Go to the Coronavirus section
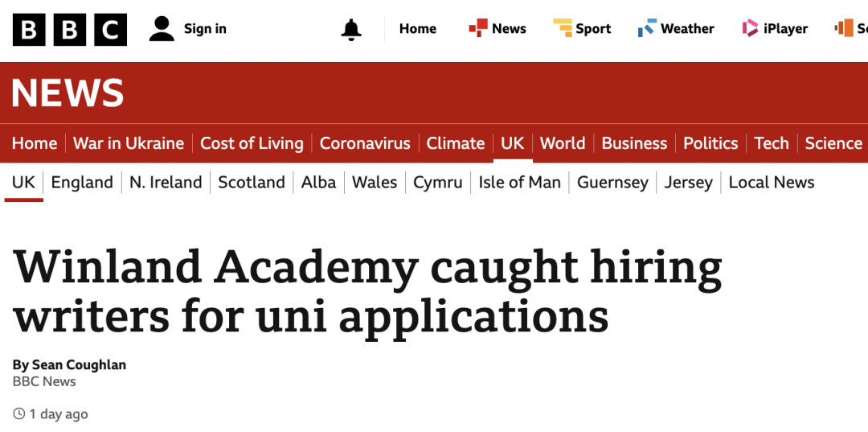This screenshot has width=868, height=432. click(x=365, y=143)
